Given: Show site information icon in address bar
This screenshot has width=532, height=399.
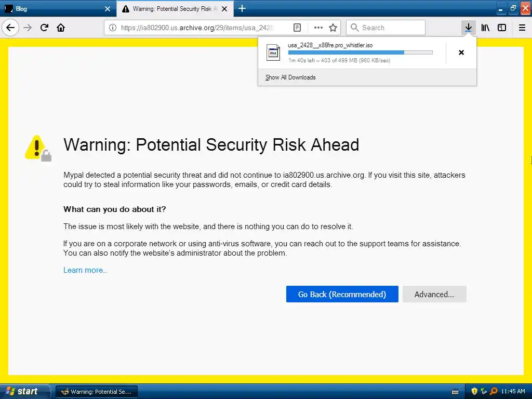Looking at the screenshot, I should point(113,28).
